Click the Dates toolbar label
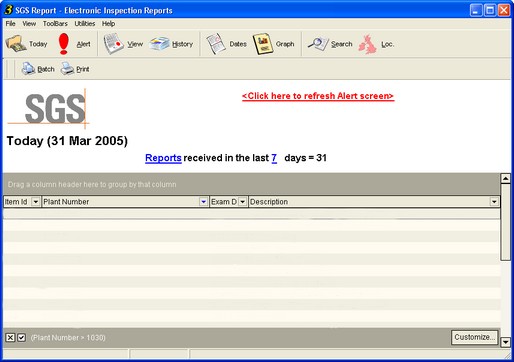This screenshot has width=514, height=362. pyautogui.click(x=238, y=44)
